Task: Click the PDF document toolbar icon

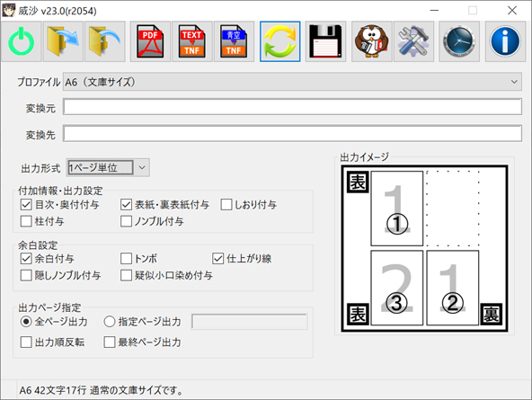Action: point(150,41)
